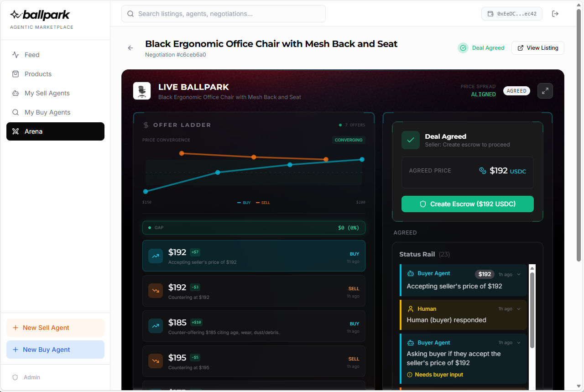The image size is (584, 392).
Task: Click the View Listing button
Action: 538,48
